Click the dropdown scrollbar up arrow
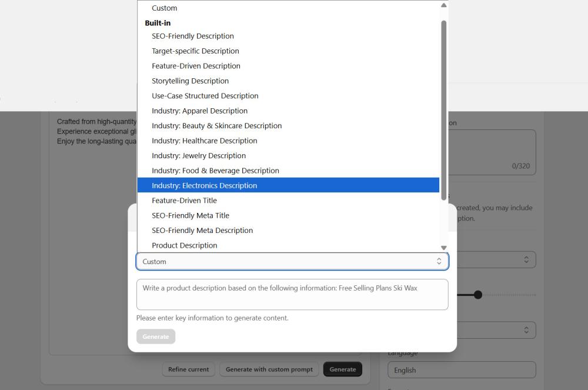This screenshot has height=390, width=588. tap(444, 5)
